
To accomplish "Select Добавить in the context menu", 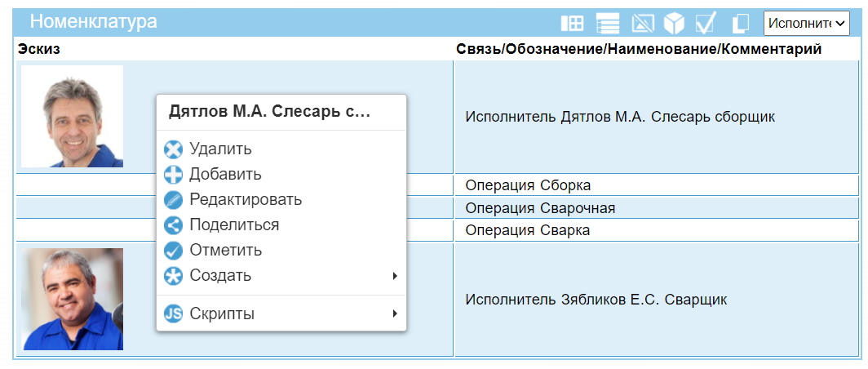I will click(x=225, y=175).
